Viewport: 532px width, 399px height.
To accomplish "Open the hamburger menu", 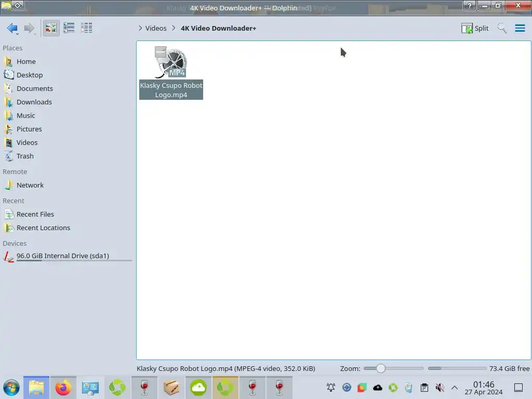I will tap(520, 28).
